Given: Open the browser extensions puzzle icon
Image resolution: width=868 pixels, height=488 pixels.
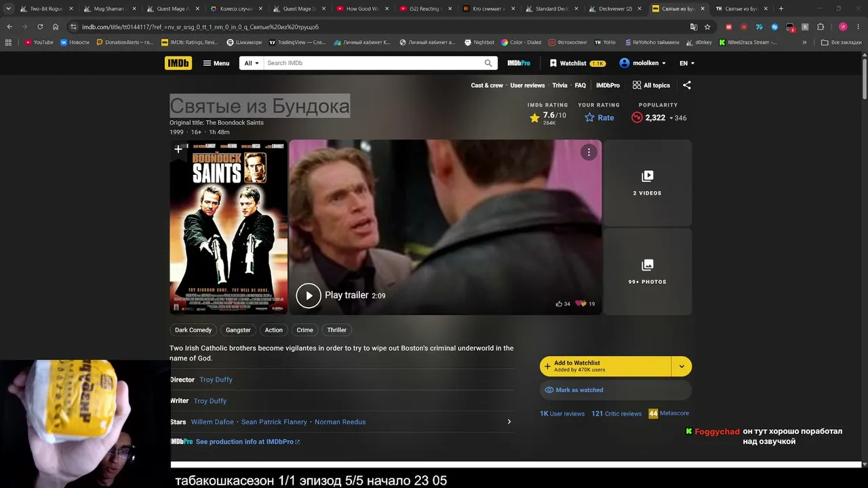Looking at the screenshot, I should [820, 26].
